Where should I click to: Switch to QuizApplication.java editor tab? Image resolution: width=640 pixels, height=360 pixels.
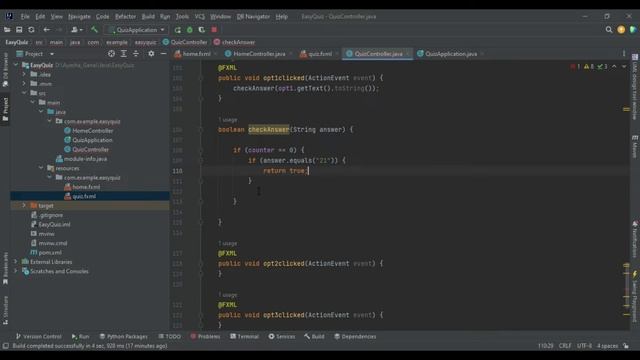(x=451, y=54)
